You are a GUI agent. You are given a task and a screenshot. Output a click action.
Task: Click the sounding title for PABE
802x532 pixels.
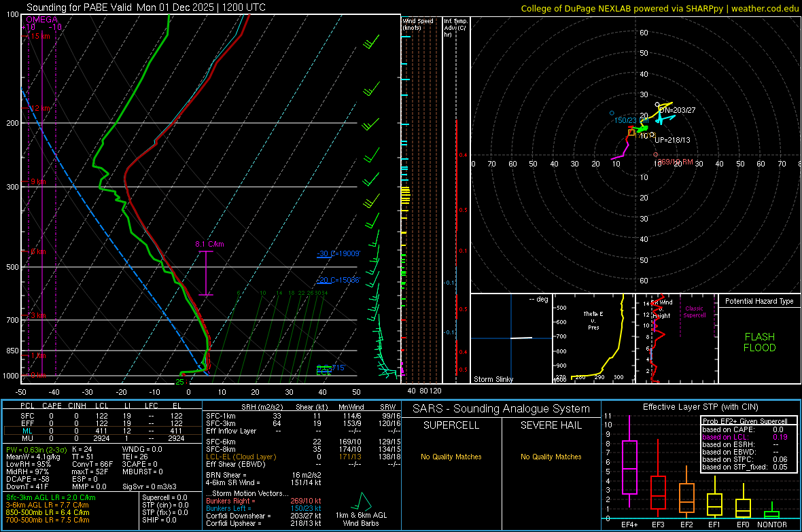coord(145,7)
